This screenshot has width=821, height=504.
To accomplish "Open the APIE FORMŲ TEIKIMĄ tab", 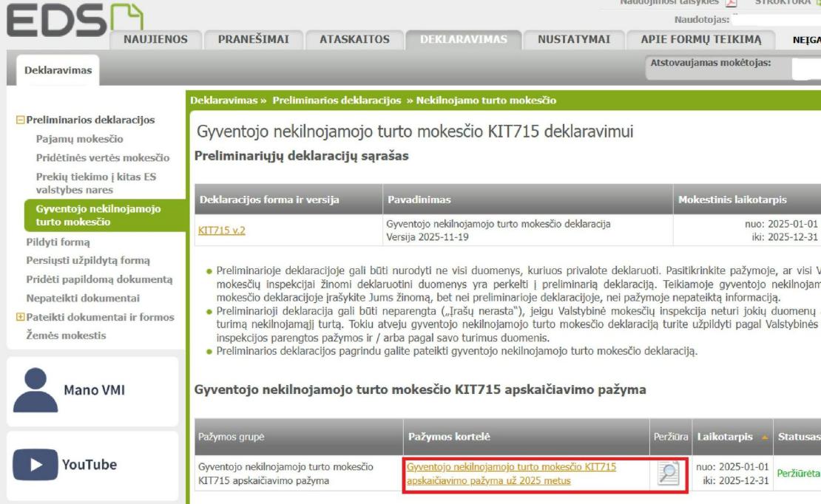I will tap(699, 40).
